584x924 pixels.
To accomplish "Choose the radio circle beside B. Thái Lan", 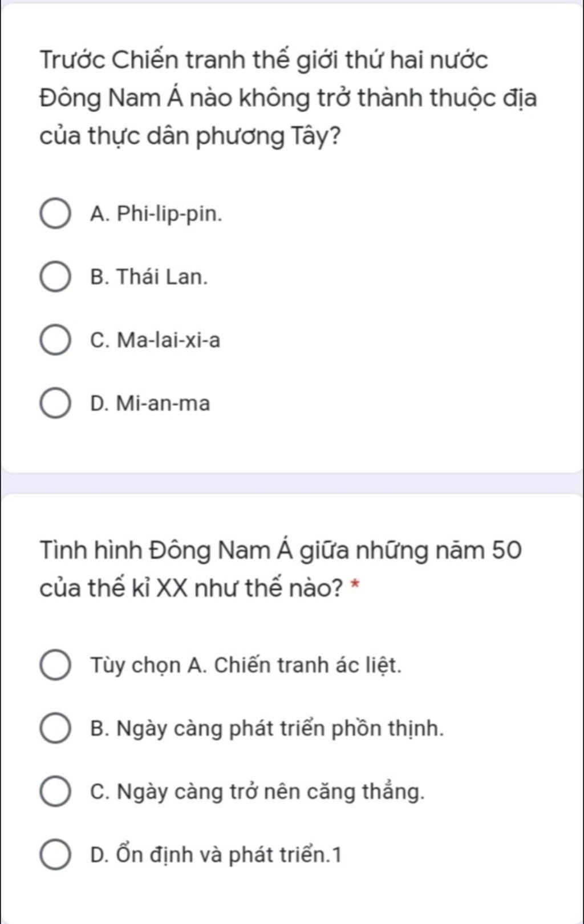I will pyautogui.click(x=55, y=277).
